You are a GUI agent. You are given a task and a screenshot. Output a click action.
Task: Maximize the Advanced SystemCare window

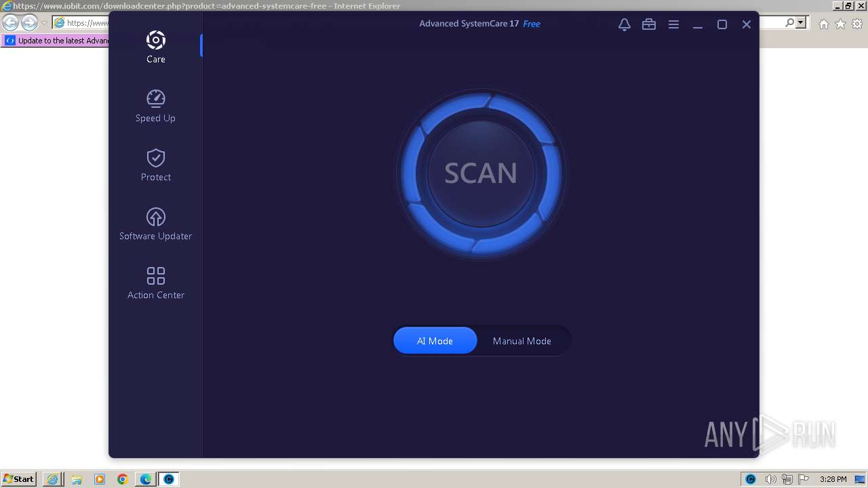point(722,24)
